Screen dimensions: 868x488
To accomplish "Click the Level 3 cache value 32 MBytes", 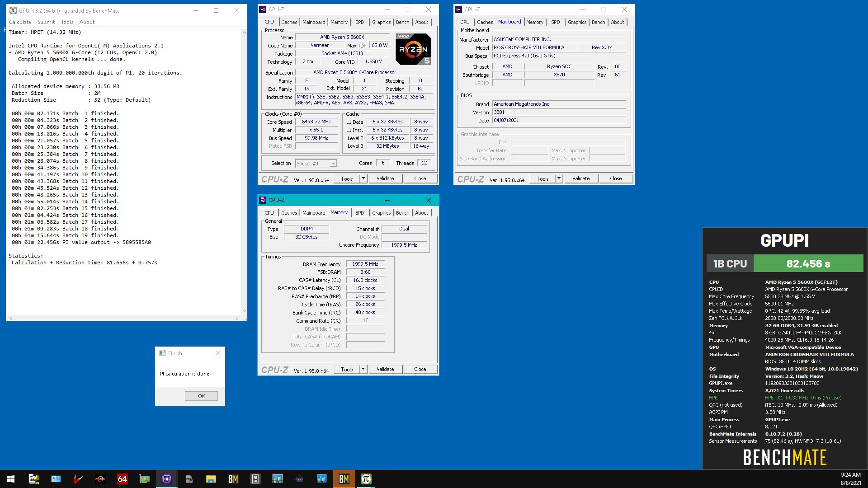I will coord(388,146).
